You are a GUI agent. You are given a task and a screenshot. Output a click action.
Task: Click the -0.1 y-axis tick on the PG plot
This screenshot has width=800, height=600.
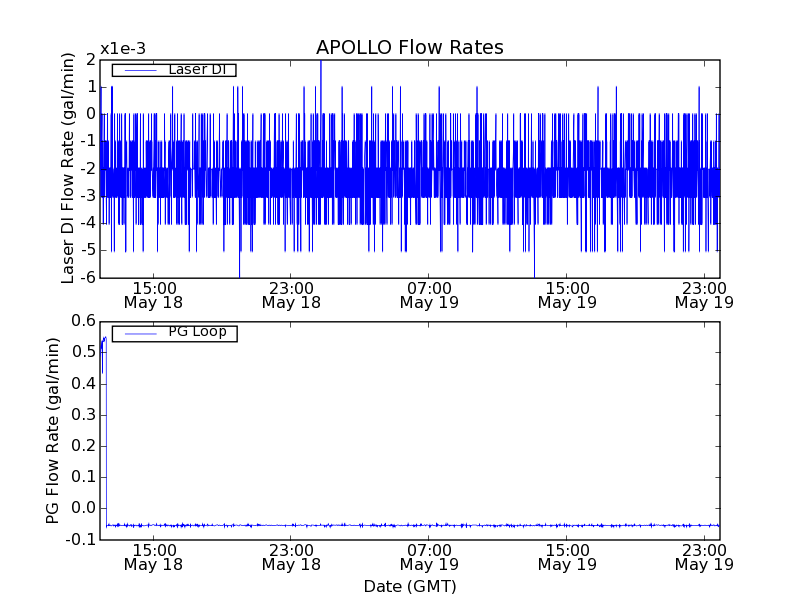coord(80,540)
